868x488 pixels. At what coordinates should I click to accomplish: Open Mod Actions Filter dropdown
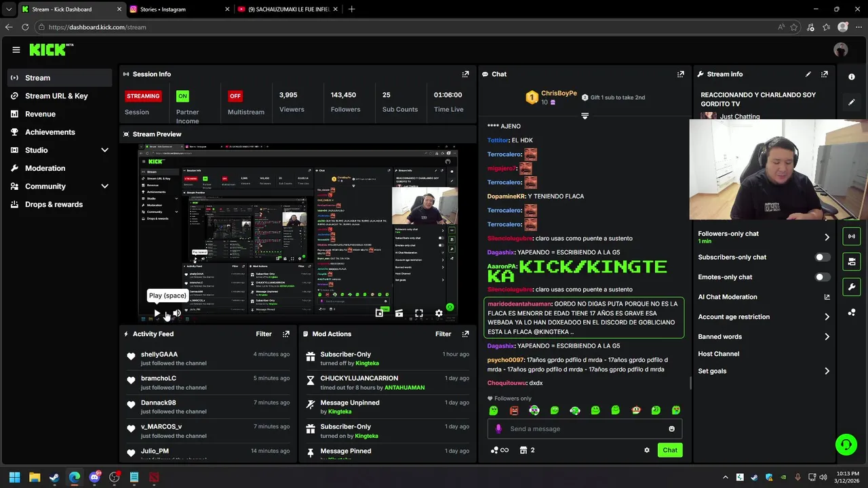(443, 334)
